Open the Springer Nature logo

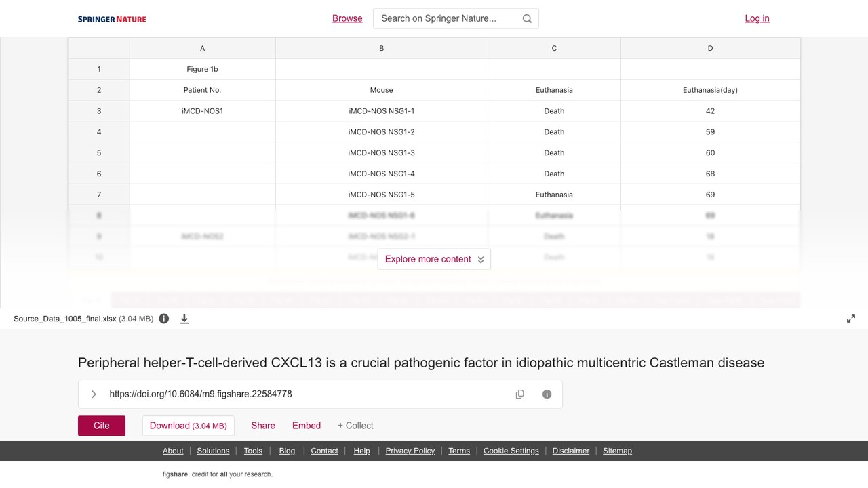[112, 19]
